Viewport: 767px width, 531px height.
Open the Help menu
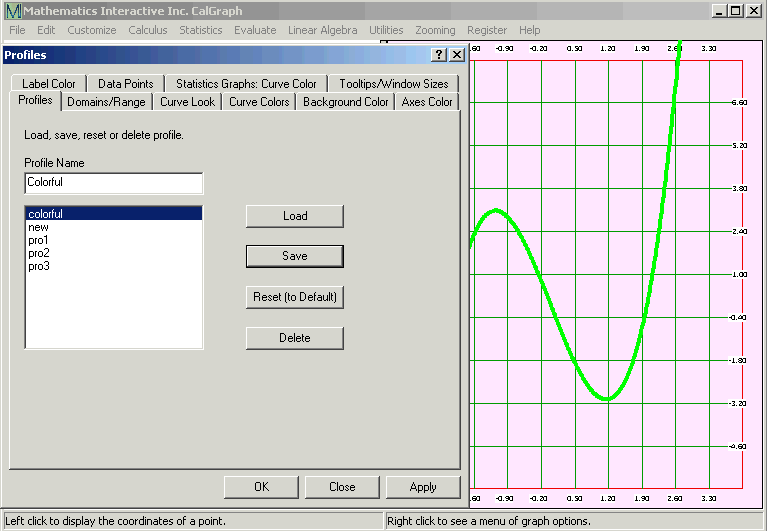(530, 30)
